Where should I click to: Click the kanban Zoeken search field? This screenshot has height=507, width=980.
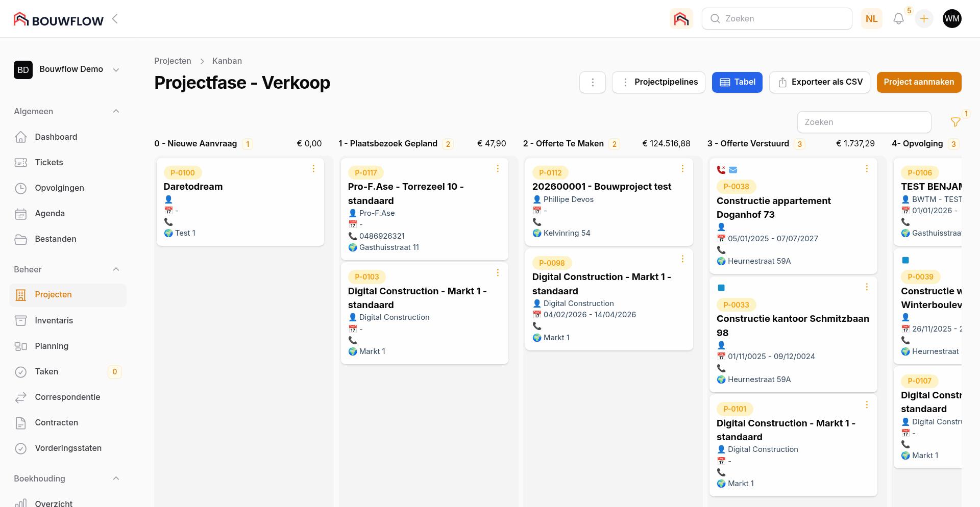(864, 122)
